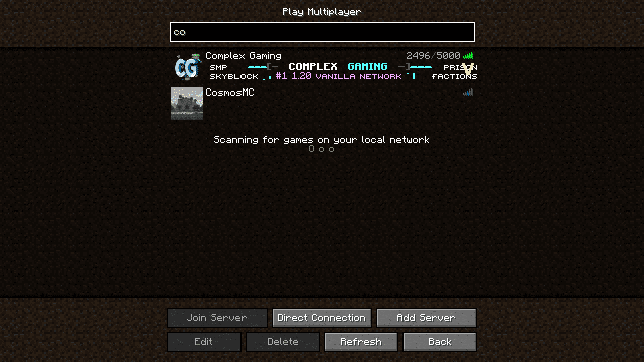Select the signal strength icon for Complex Gaming

(468, 56)
